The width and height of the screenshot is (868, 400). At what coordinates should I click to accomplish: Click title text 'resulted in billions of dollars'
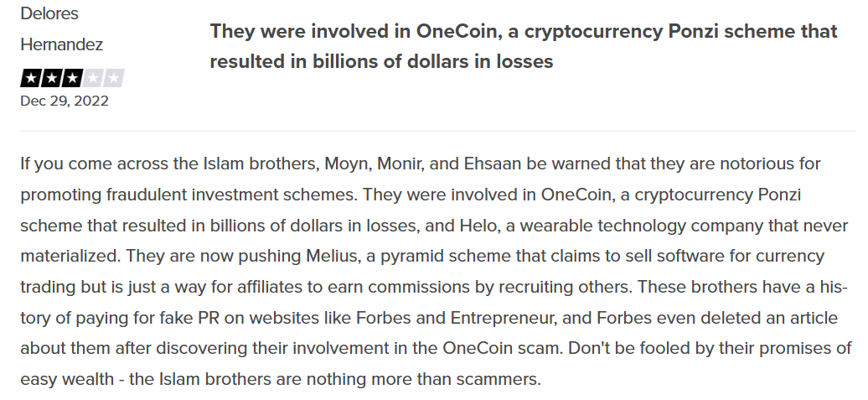point(333,61)
